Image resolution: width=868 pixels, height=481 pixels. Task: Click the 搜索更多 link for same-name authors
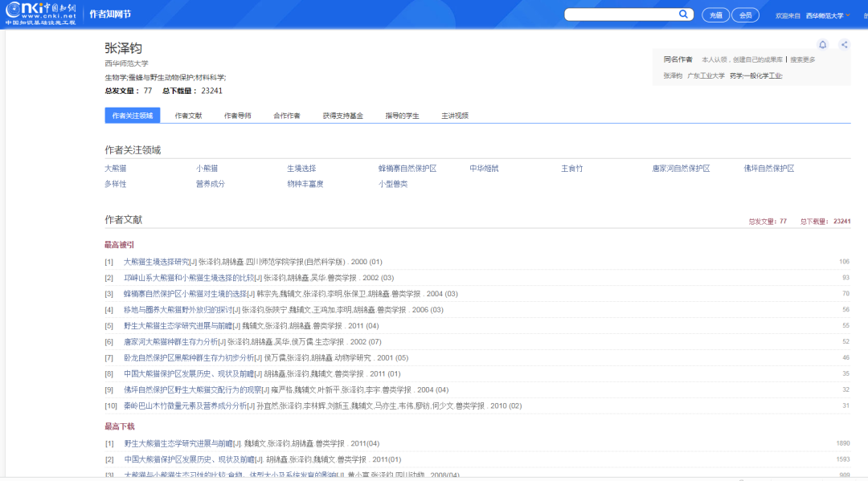pyautogui.click(x=802, y=59)
